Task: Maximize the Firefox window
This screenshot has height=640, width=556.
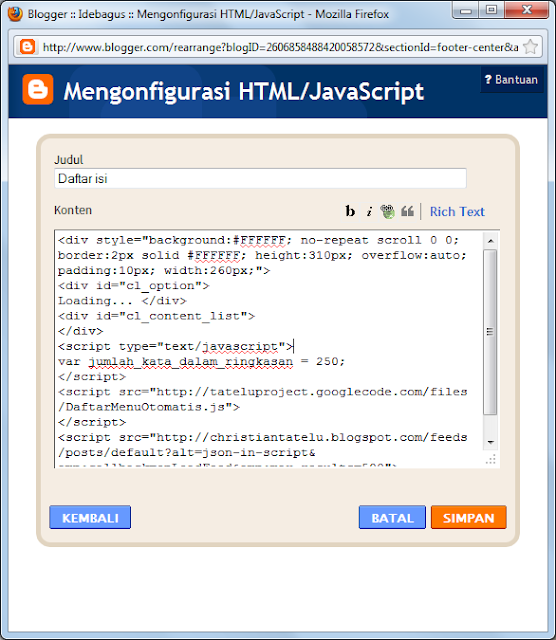Action: point(492,10)
